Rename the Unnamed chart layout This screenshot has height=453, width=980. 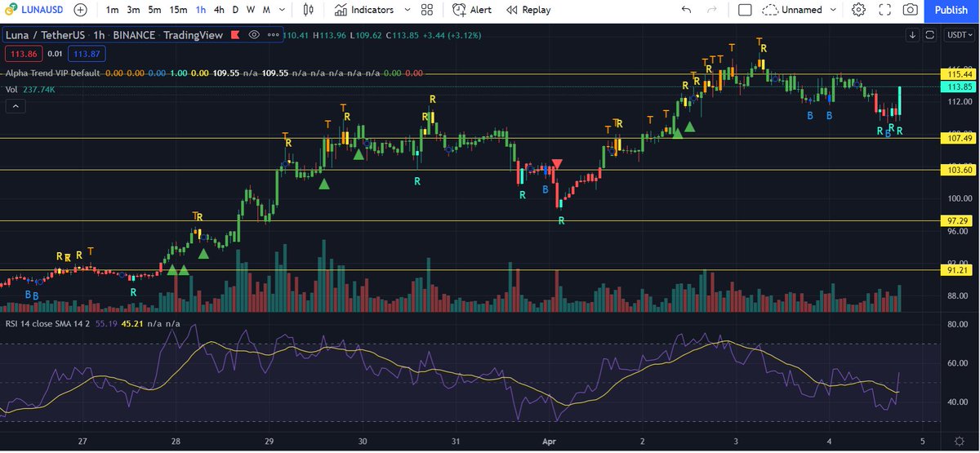(x=801, y=10)
